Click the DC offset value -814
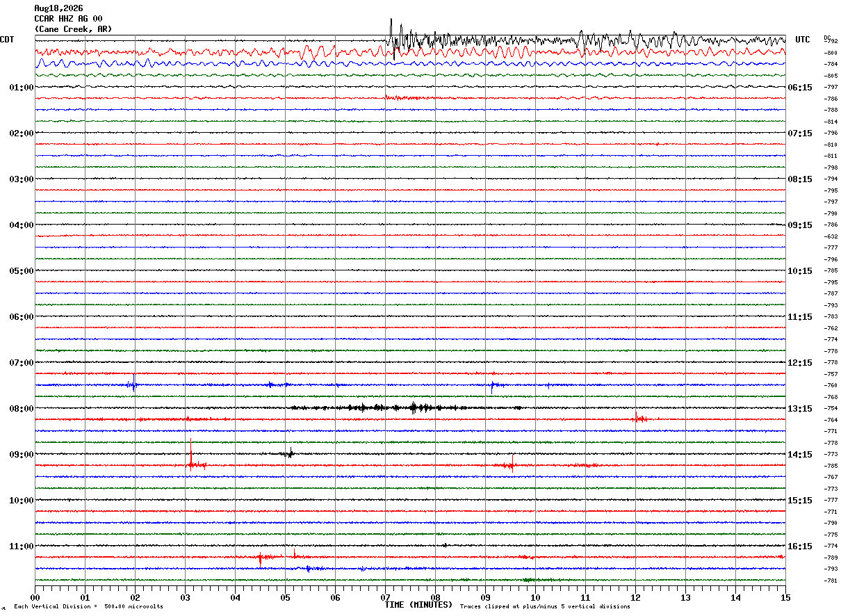Image resolution: width=841 pixels, height=616 pixels. click(831, 122)
